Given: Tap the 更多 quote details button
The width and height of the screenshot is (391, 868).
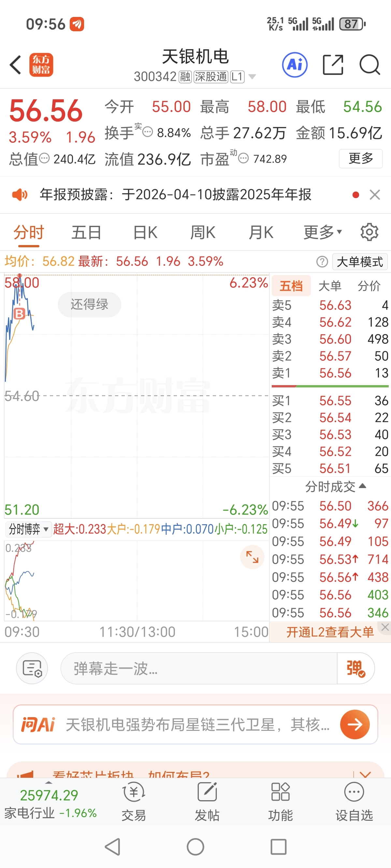Looking at the screenshot, I should (361, 158).
